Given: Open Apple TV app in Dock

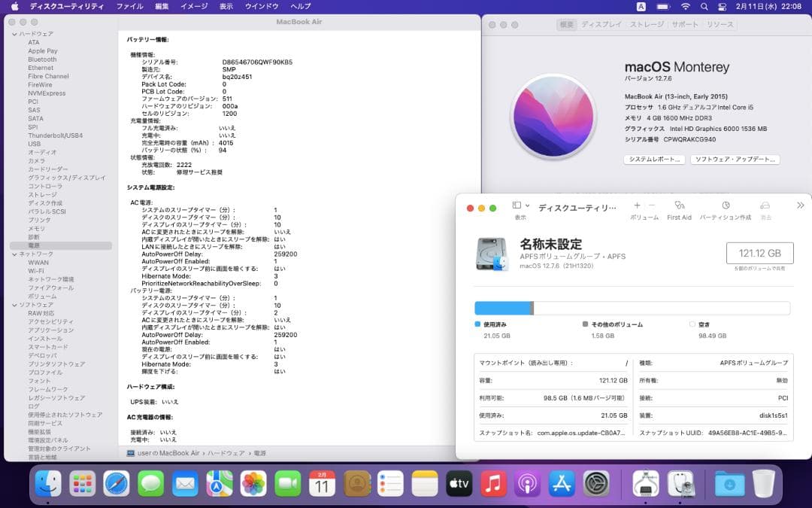Looking at the screenshot, I should 459,484.
